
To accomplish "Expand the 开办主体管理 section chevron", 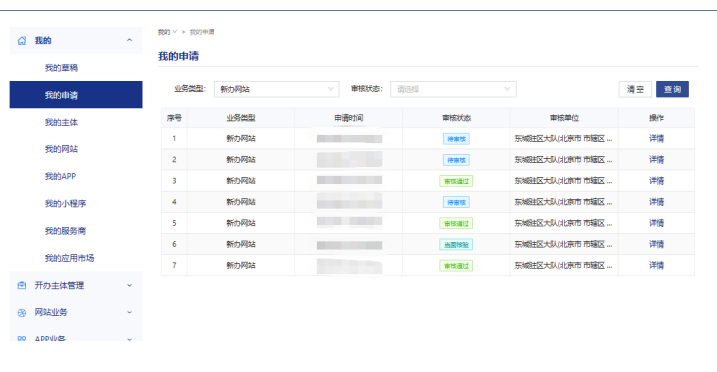I will coord(129,286).
